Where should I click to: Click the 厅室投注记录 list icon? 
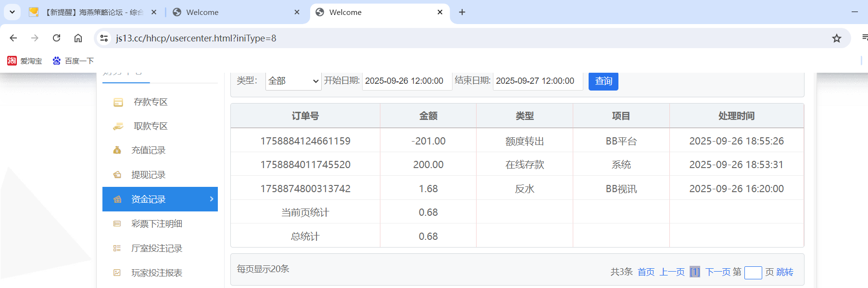click(x=117, y=248)
